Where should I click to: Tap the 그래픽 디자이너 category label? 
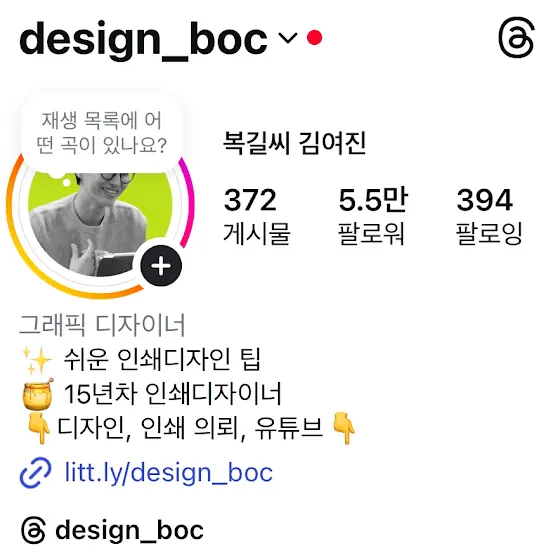tap(102, 325)
